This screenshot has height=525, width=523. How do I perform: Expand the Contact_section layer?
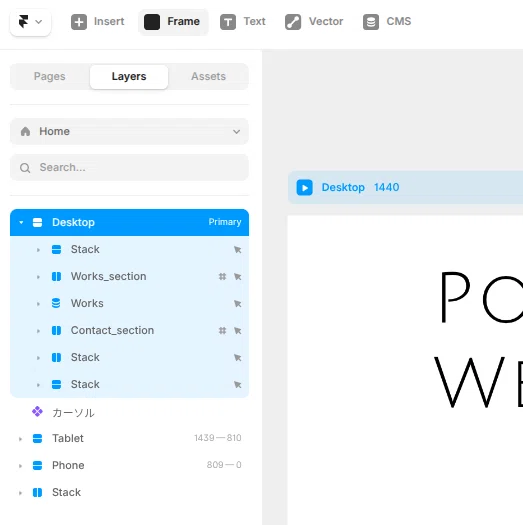click(x=38, y=331)
